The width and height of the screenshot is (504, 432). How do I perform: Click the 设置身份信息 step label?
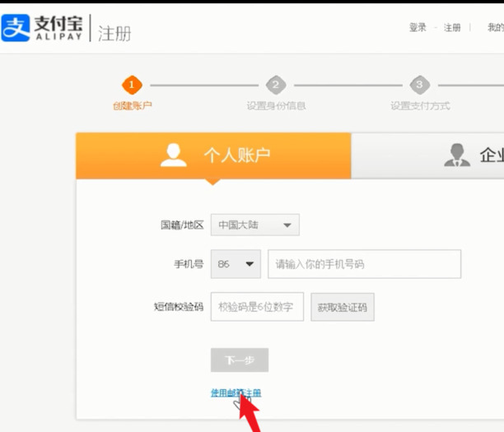276,105
